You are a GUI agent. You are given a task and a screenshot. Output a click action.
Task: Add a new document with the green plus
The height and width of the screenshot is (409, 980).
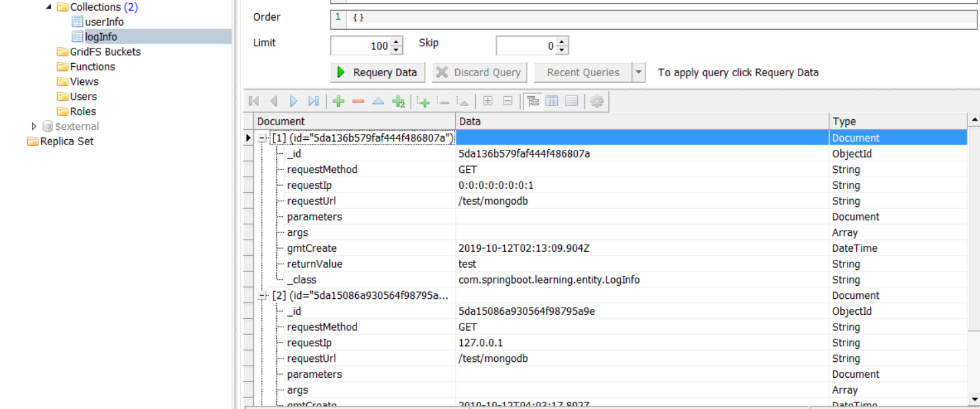point(339,101)
